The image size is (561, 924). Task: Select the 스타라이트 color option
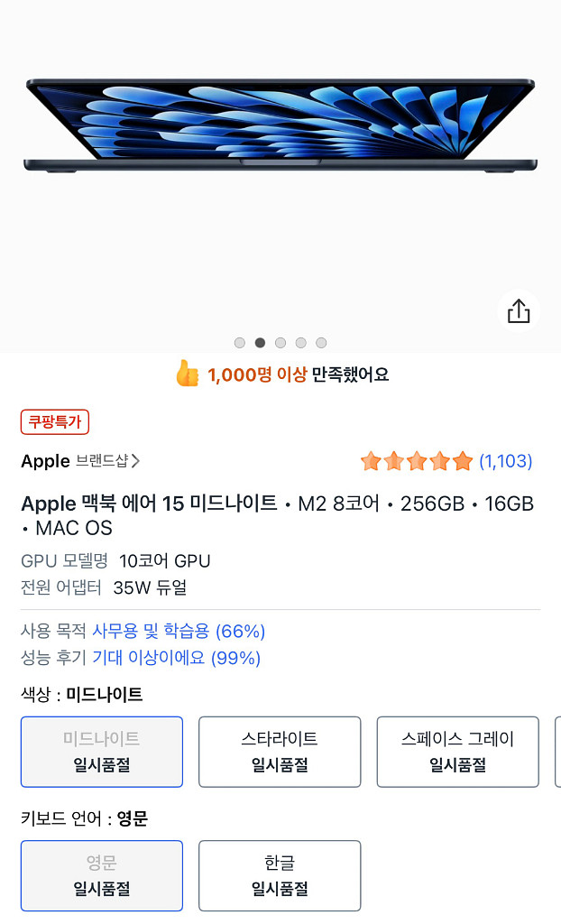[280, 752]
